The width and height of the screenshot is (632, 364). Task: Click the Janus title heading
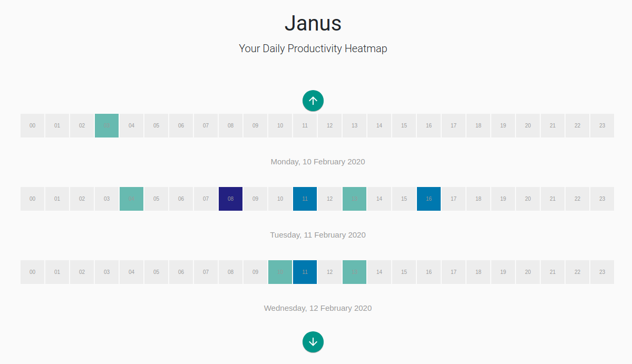[x=313, y=23]
